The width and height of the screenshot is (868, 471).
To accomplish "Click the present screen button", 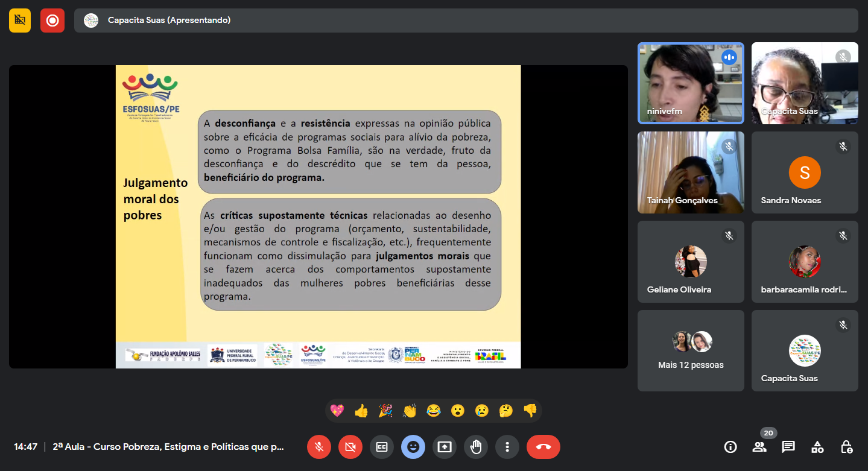I will pyautogui.click(x=445, y=447).
